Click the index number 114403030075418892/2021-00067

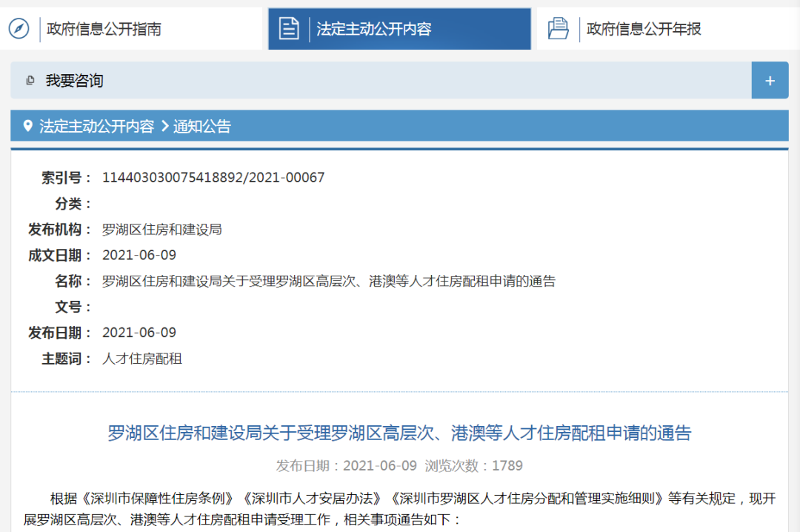(213, 177)
